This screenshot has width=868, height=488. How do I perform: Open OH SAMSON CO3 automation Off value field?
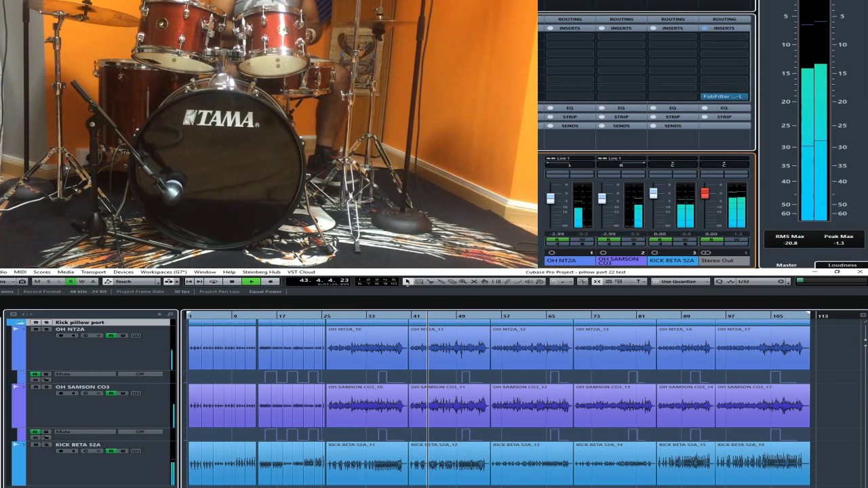point(140,432)
